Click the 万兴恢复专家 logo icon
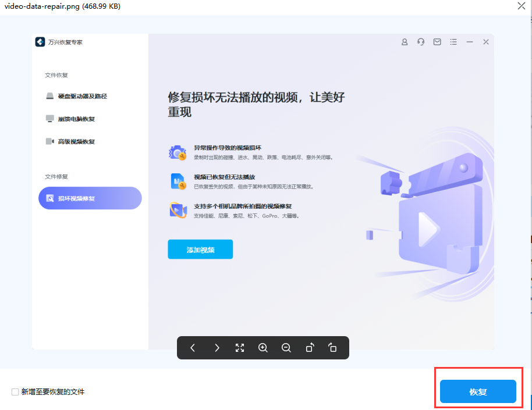Viewport: 532px width, 410px height. pyautogui.click(x=40, y=41)
